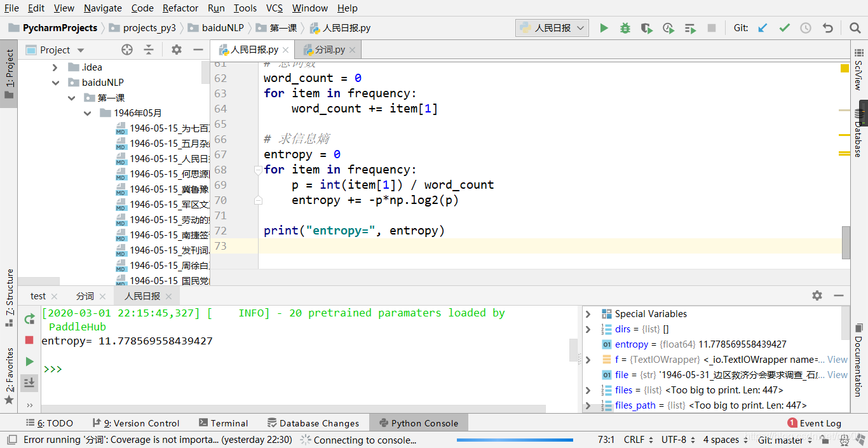Open the Refactor menu
This screenshot has width=868, height=448.
coord(180,8)
